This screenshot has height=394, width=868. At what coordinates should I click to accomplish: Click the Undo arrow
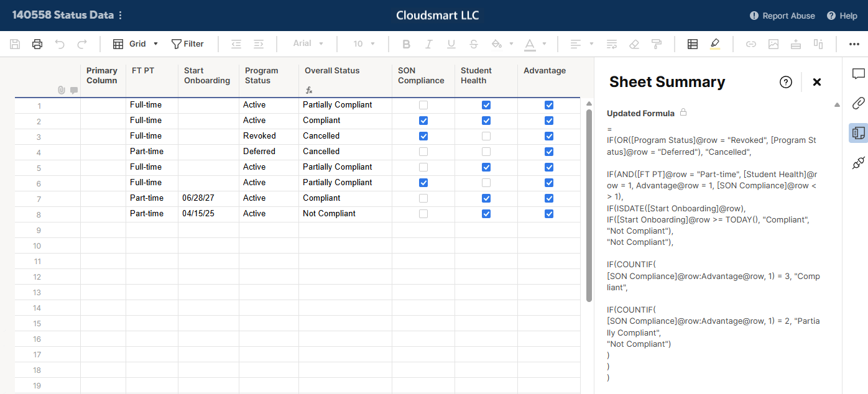pos(60,44)
